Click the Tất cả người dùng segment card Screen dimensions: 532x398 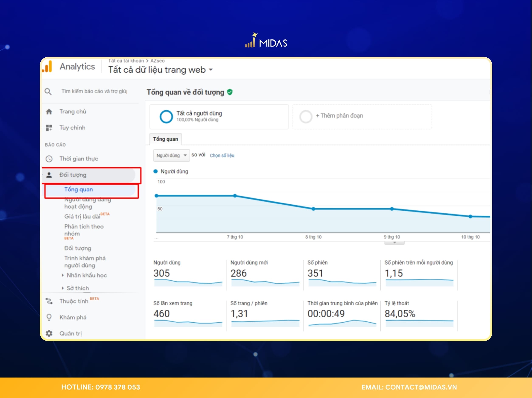click(x=219, y=117)
